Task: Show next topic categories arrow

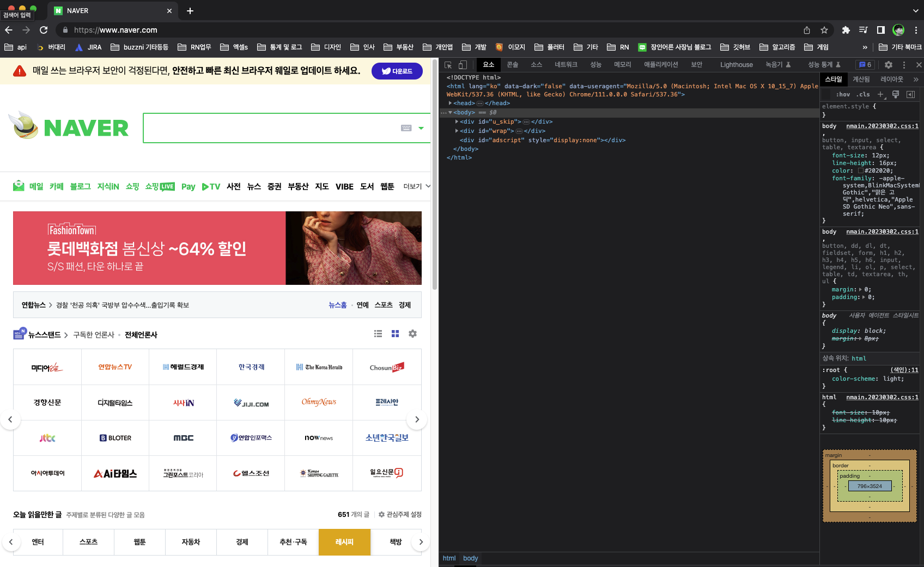Action: point(421,542)
